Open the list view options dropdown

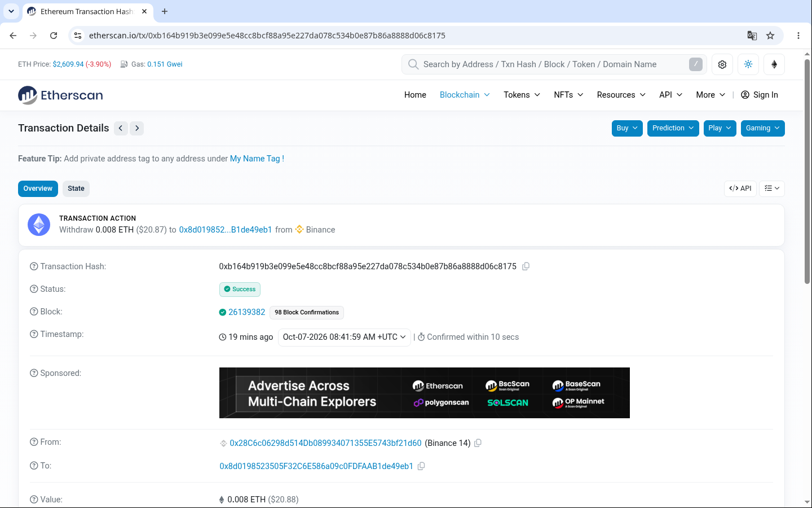(772, 189)
